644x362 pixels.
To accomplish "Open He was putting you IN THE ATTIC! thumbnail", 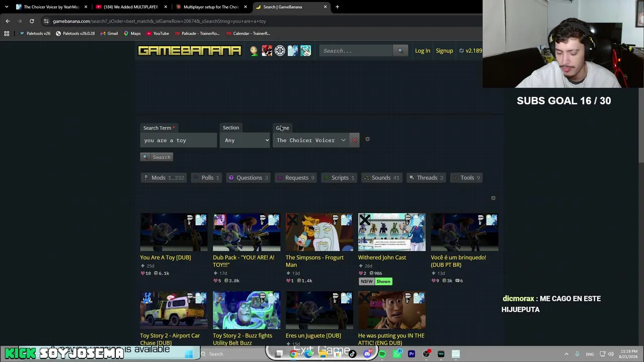I will point(391,310).
